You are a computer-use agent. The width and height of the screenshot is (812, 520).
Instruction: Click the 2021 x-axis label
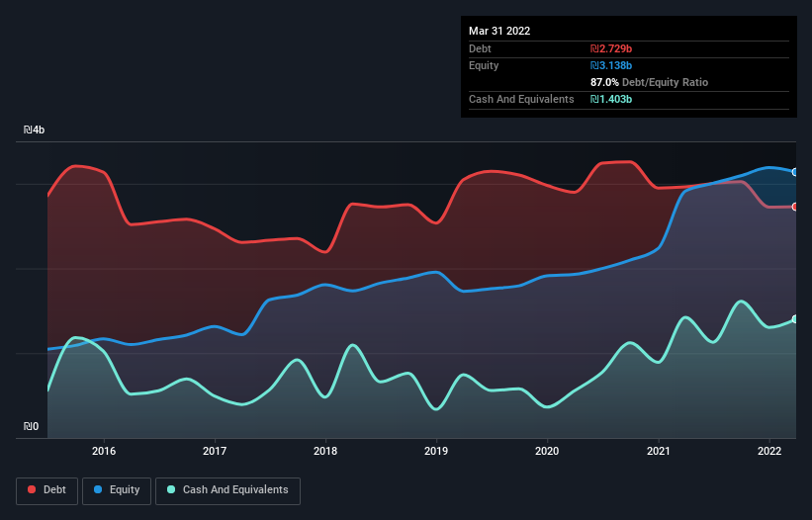pos(658,451)
